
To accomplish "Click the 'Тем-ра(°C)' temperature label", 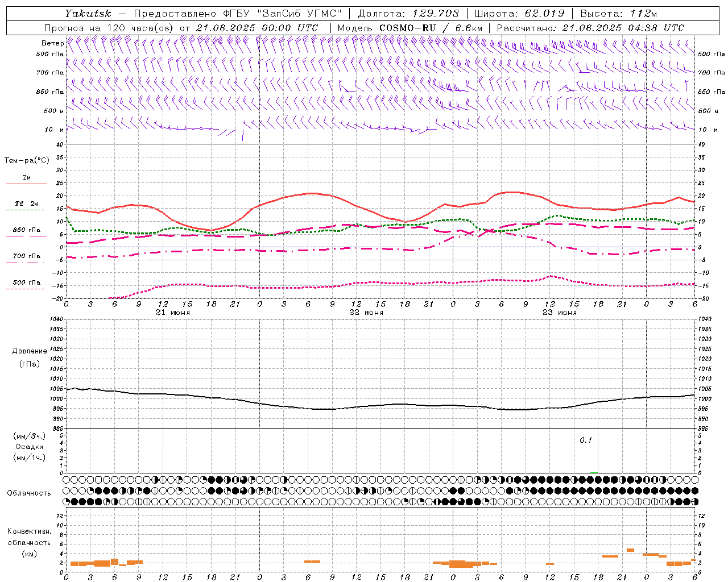I will pyautogui.click(x=27, y=161).
